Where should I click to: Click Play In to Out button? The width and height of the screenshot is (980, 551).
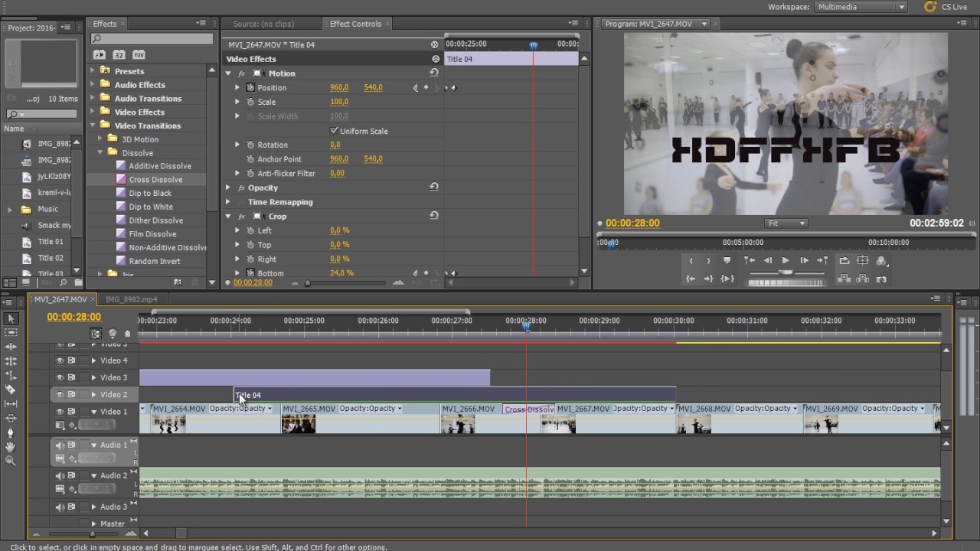pyautogui.click(x=728, y=279)
